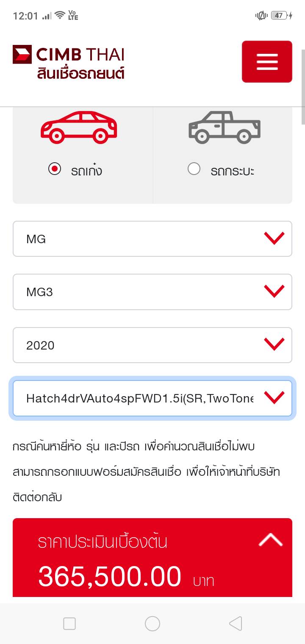This screenshot has width=305, height=644.
Task: Tap the battery indicator in status bar
Action: 279,16
